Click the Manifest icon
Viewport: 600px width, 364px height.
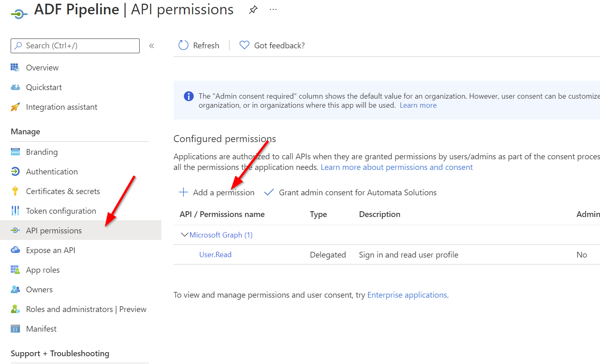tap(15, 329)
